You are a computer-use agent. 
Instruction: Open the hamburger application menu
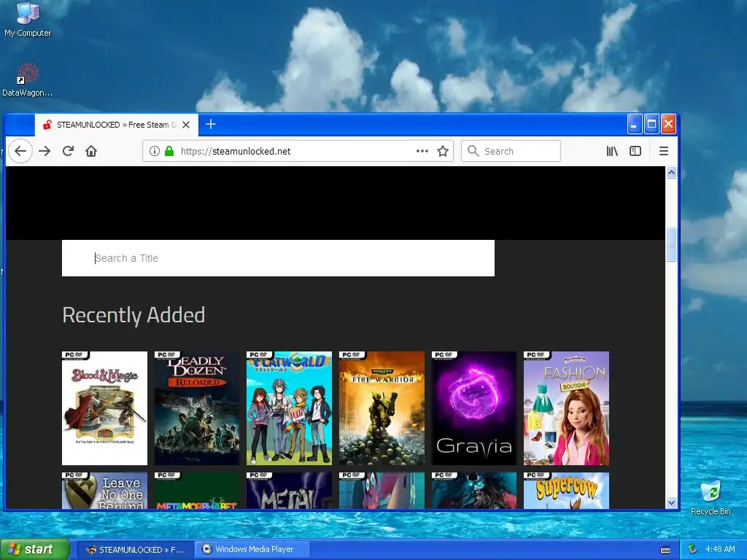coord(664,152)
